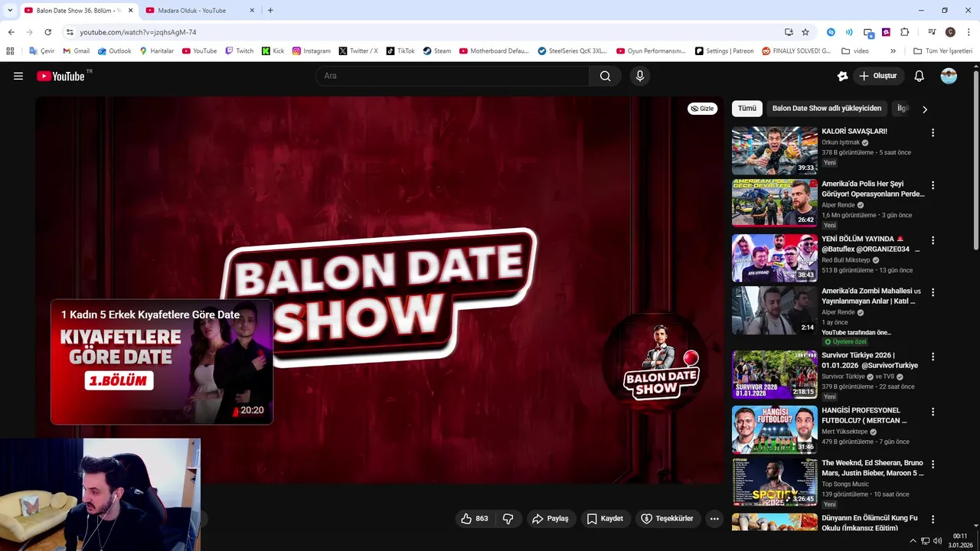Screen dimensions: 980x551
Task: Select the Tümü filter chip
Action: (x=746, y=109)
